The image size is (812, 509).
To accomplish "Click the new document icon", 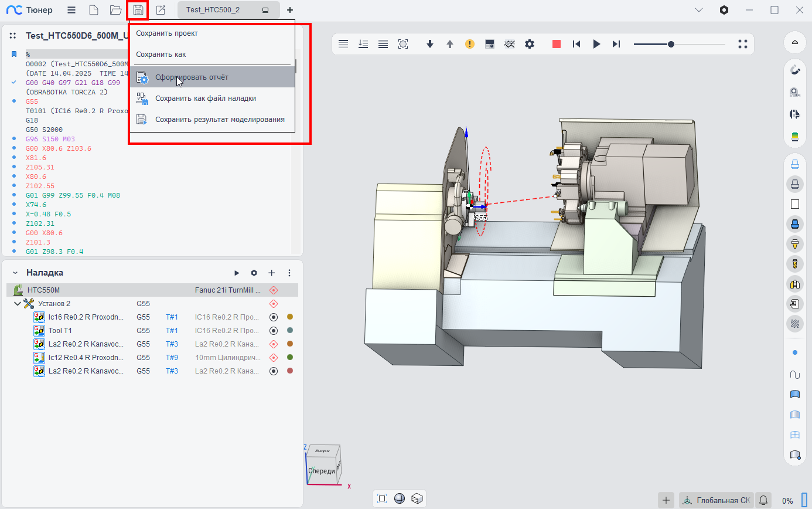I will (93, 10).
